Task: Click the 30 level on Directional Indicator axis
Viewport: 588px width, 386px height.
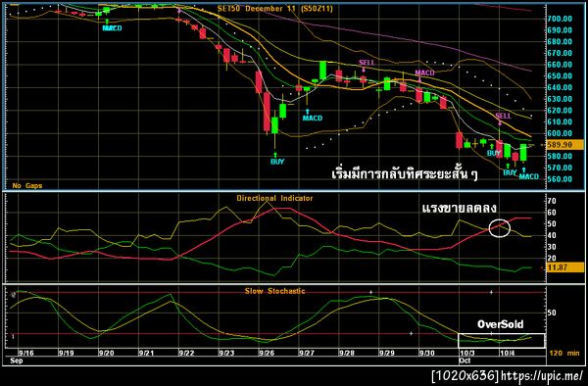Action: tap(552, 247)
